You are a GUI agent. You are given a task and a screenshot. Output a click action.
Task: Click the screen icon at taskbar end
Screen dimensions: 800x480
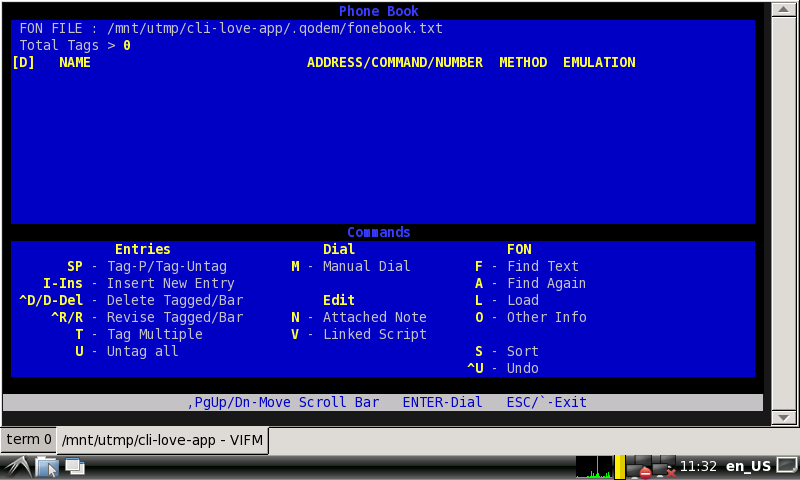(786, 466)
